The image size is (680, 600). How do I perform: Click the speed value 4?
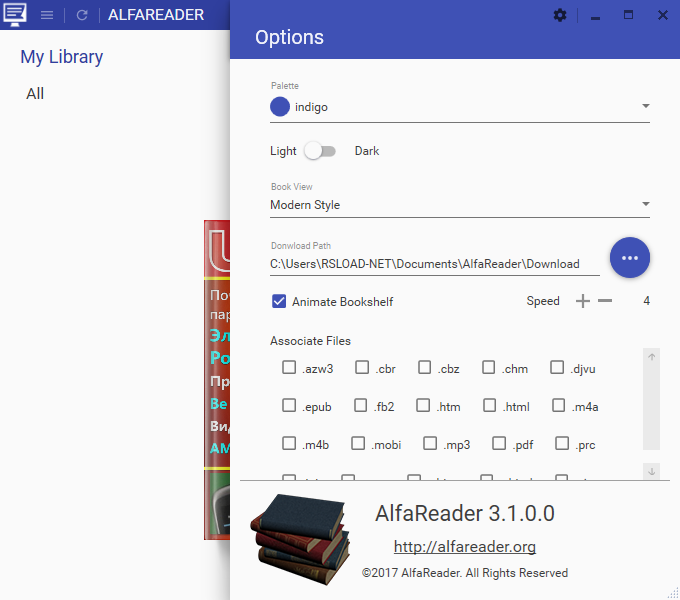pyautogui.click(x=647, y=300)
